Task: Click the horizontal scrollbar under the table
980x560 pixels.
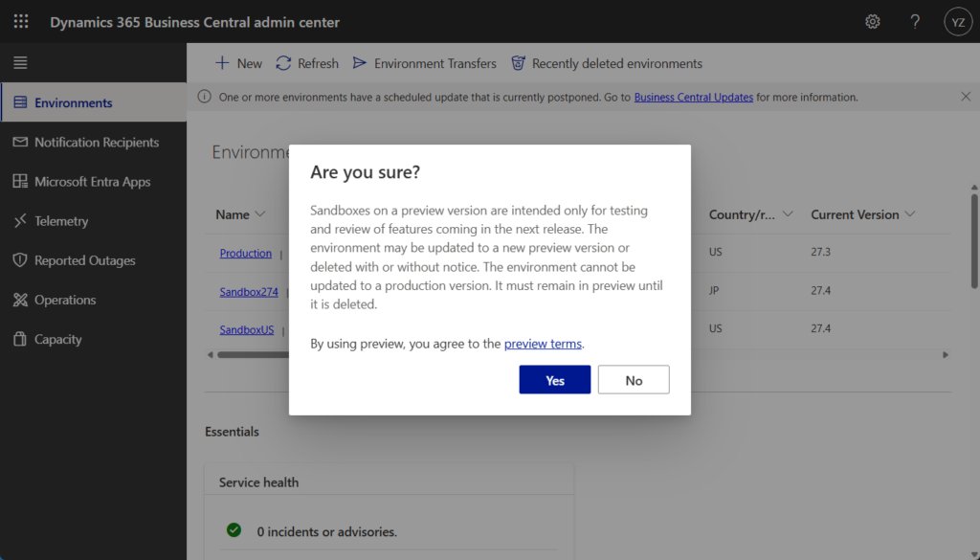Action: click(251, 354)
